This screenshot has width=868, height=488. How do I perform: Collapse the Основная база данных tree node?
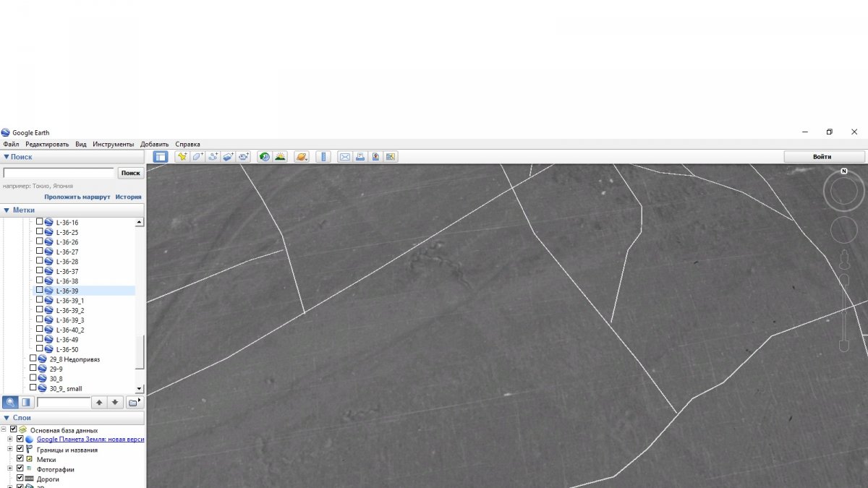[4, 429]
